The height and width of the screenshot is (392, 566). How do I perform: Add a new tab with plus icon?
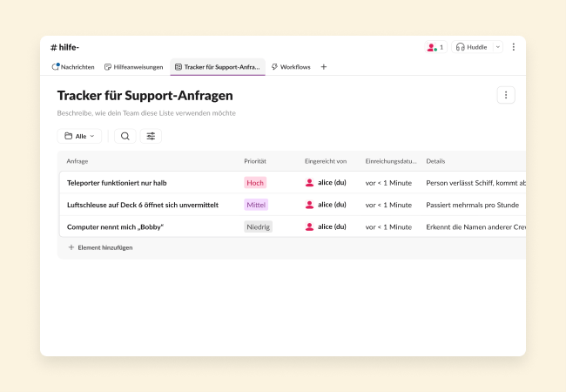(324, 67)
